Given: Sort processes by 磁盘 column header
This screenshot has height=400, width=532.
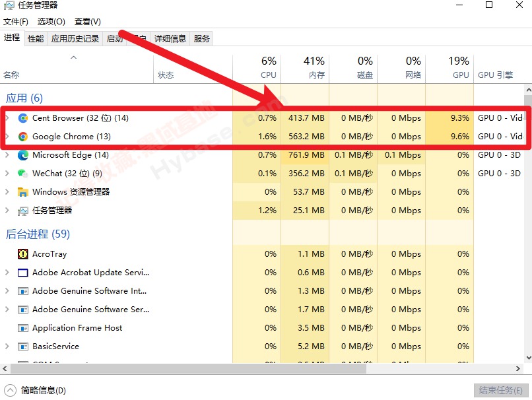Looking at the screenshot, I should [353, 69].
